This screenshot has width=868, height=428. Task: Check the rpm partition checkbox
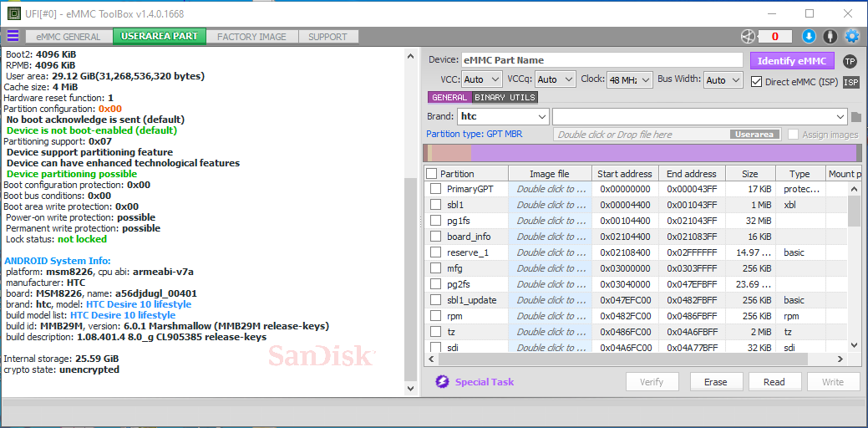(435, 316)
